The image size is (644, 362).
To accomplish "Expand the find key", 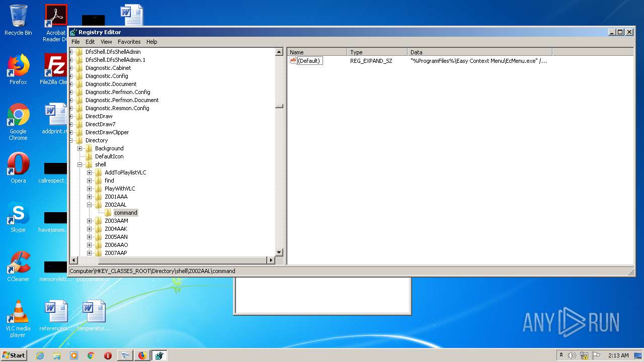I will click(90, 180).
